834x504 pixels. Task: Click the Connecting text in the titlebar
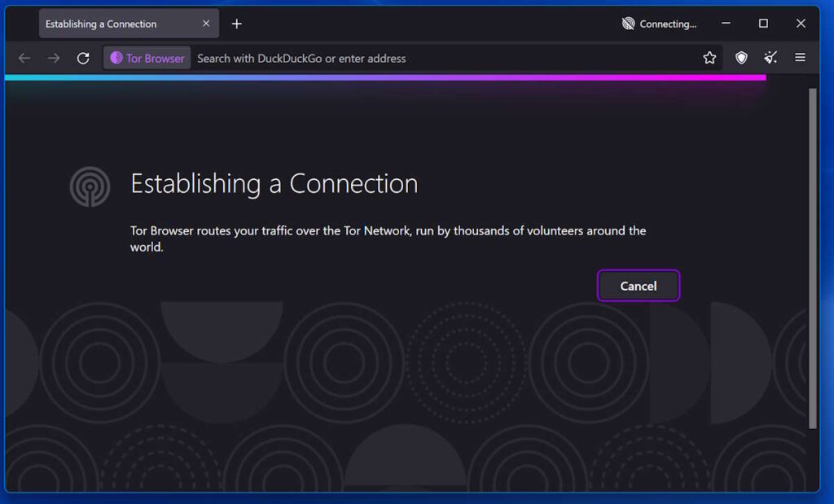click(x=668, y=24)
